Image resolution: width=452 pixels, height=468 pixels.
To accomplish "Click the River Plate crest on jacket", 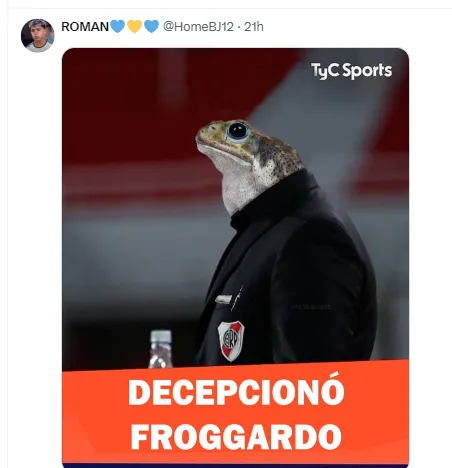I will pos(231,341).
